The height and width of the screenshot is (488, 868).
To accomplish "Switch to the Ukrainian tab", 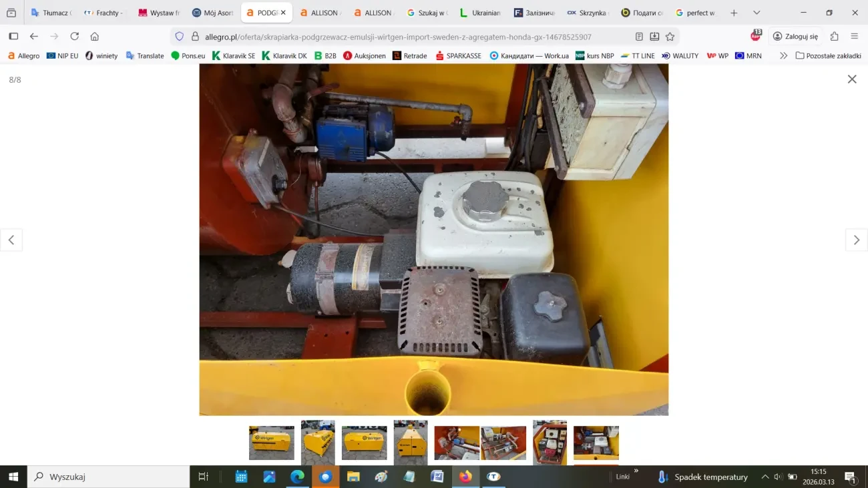I will point(479,13).
